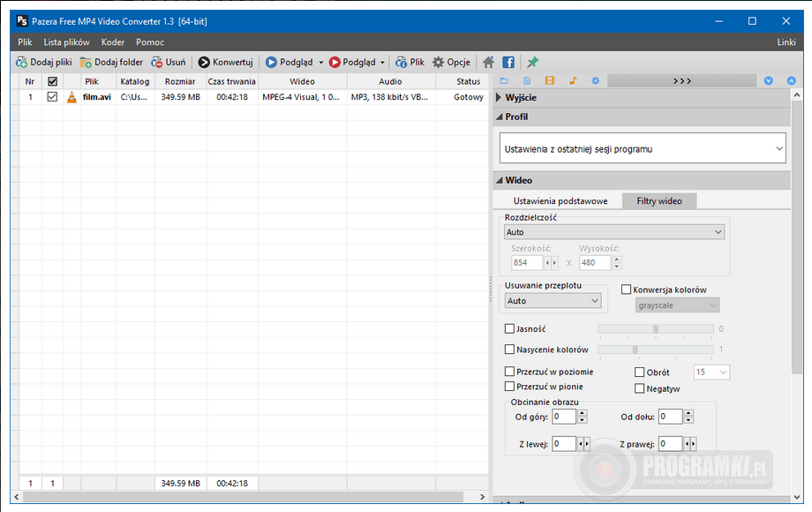
Task: Enable Nasycenie kolorów checkbox
Action: 509,350
